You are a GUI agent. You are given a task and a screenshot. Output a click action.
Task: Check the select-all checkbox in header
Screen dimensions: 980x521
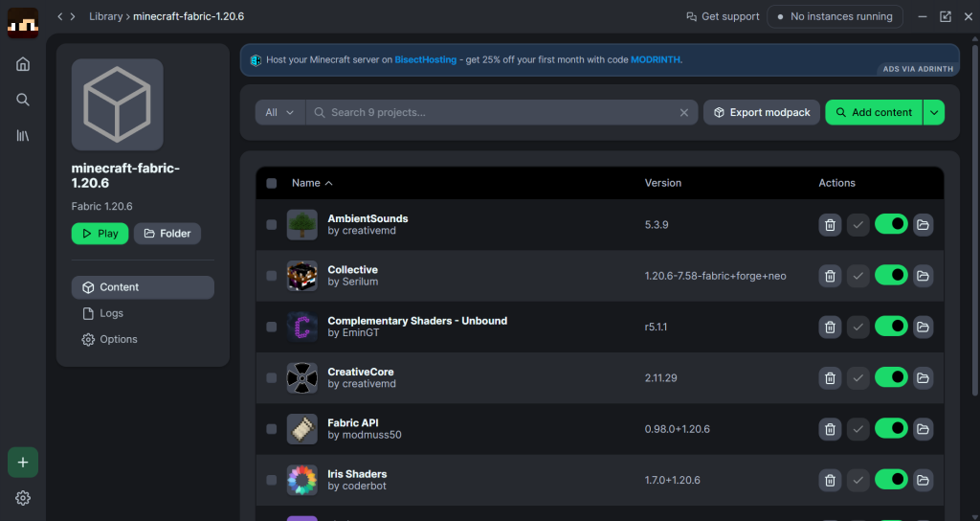272,183
